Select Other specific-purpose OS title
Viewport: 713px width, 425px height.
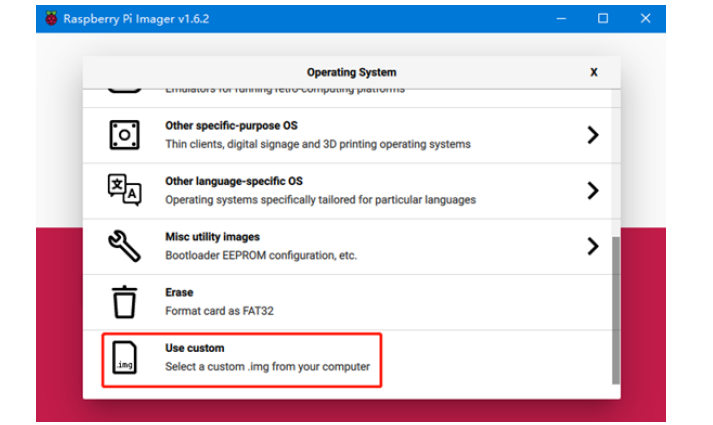pos(231,125)
